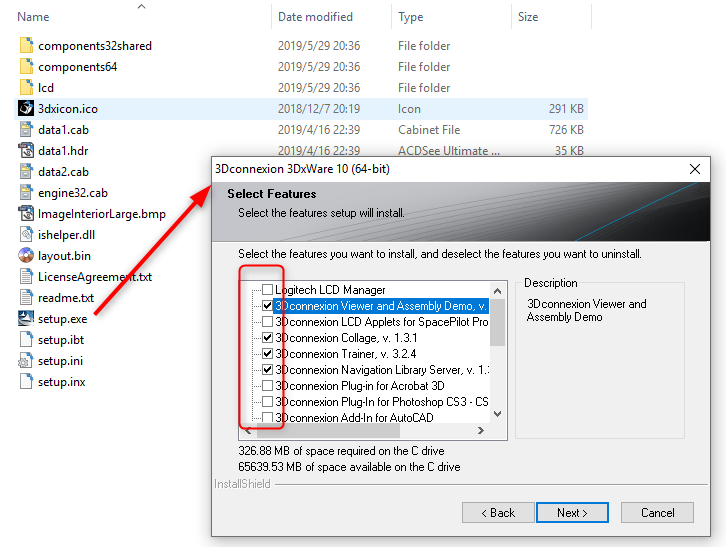
Task: Select the 3dxicon.ico file icon
Action: click(26, 108)
